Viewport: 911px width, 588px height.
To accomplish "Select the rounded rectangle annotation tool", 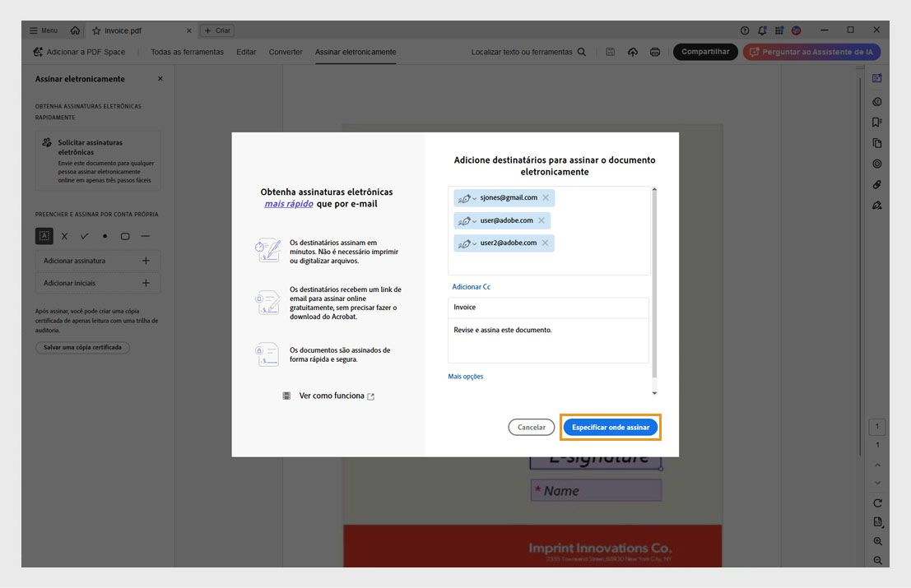I will click(x=124, y=236).
